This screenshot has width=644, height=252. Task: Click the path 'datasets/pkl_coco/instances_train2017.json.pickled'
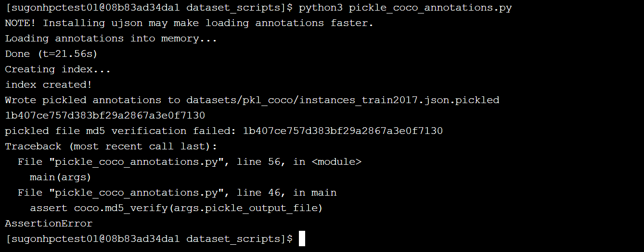[x=343, y=100]
